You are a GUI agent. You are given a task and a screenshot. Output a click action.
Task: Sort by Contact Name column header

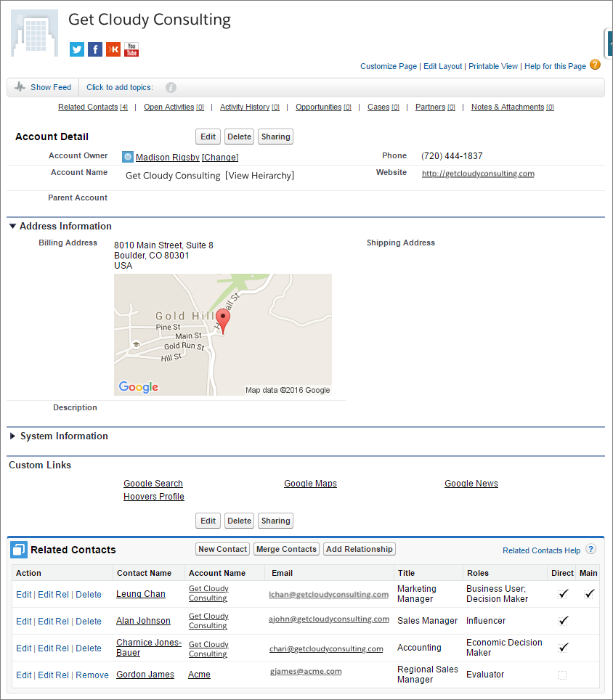pos(144,573)
